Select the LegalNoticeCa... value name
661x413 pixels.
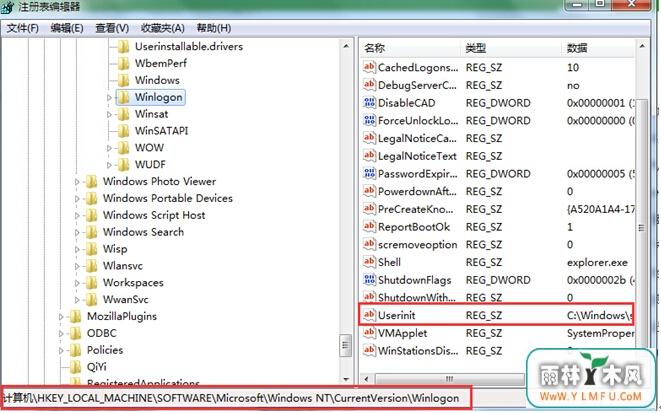417,138
